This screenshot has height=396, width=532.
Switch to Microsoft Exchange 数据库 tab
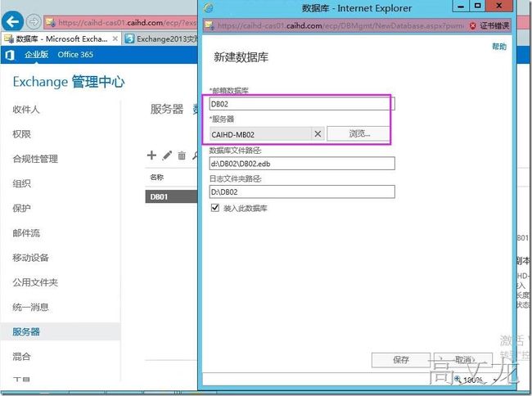61,39
